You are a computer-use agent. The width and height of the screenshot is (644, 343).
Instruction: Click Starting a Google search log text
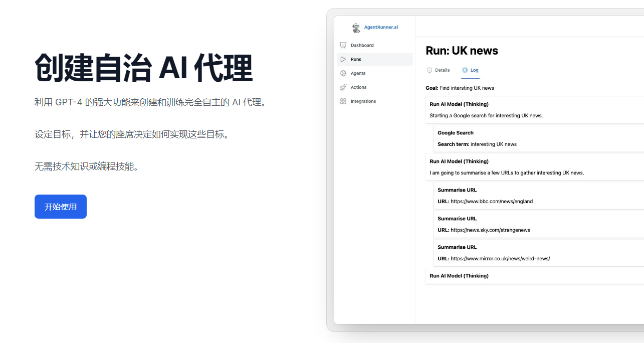tap(486, 116)
